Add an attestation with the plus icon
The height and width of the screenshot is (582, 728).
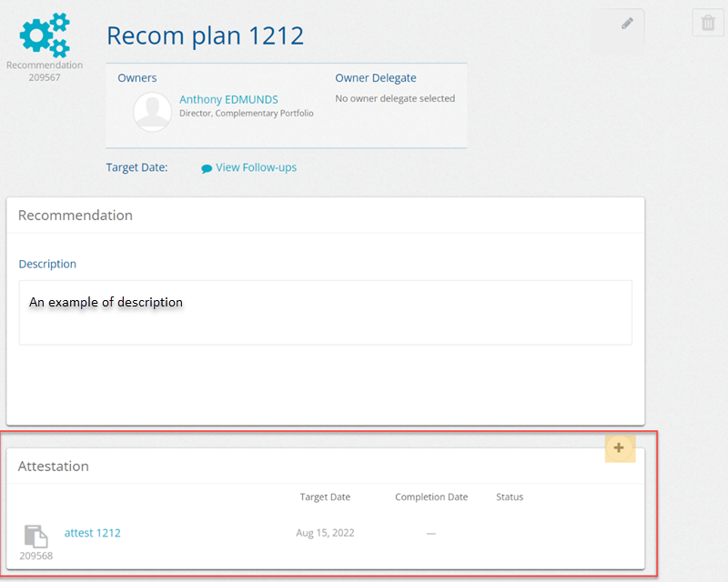[x=619, y=447]
